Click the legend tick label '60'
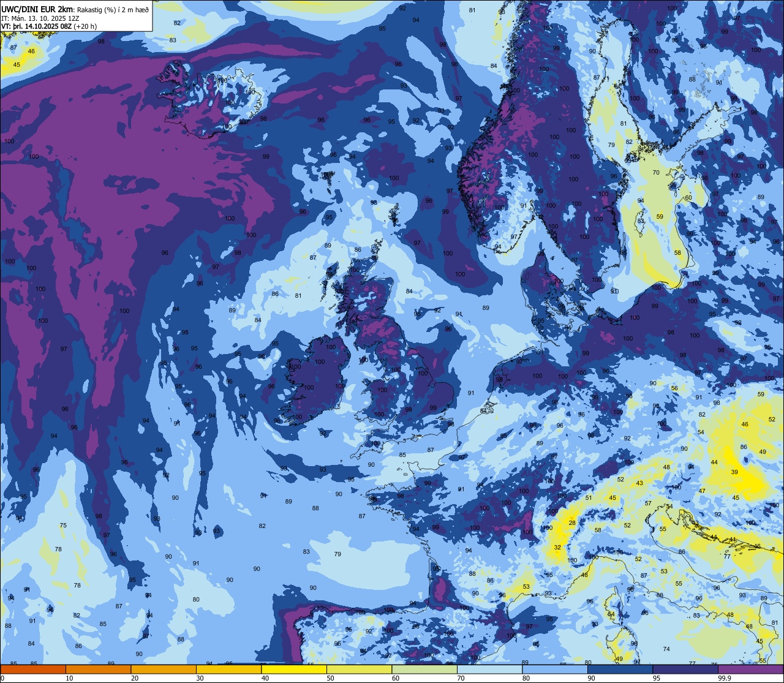The image size is (784, 683). click(x=396, y=678)
